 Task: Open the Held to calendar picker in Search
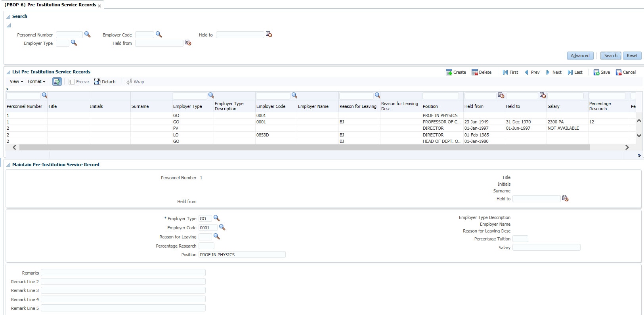coord(269,35)
